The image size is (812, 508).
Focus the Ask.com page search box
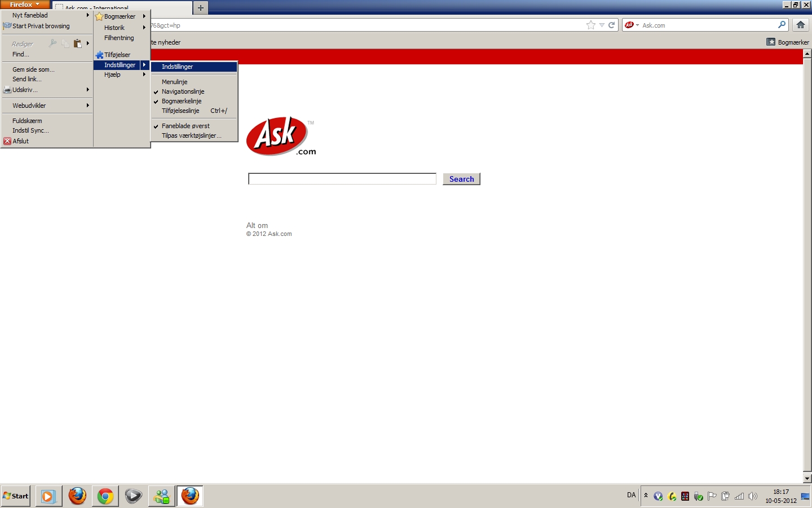tap(342, 179)
